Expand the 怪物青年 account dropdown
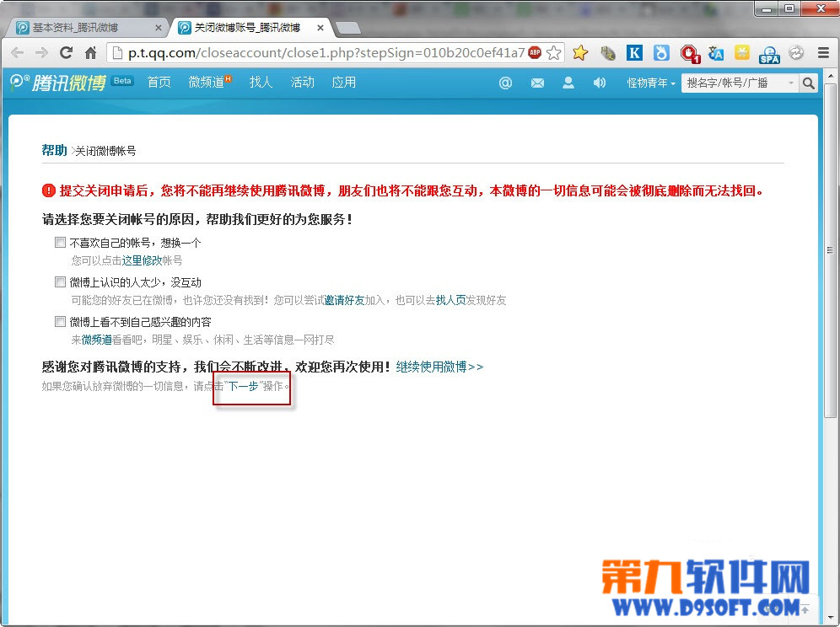This screenshot has width=840, height=627. click(x=651, y=83)
